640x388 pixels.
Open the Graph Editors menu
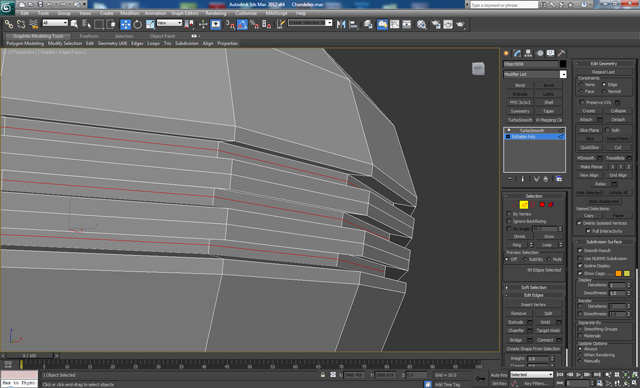coord(185,13)
